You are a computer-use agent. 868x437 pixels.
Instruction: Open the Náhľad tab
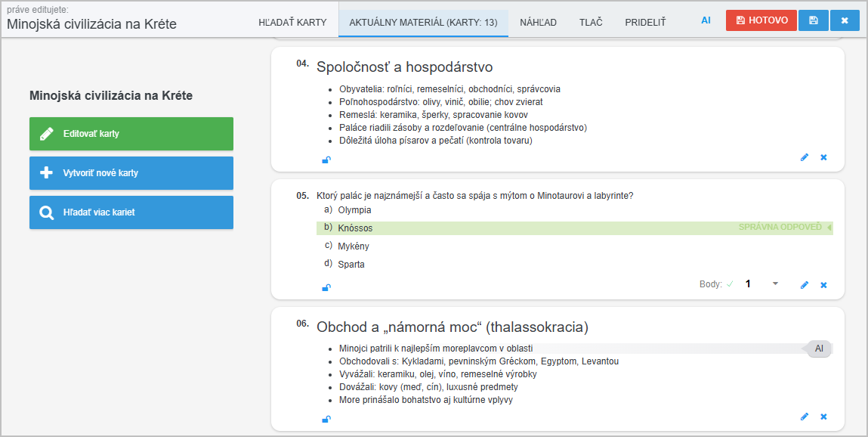point(538,22)
